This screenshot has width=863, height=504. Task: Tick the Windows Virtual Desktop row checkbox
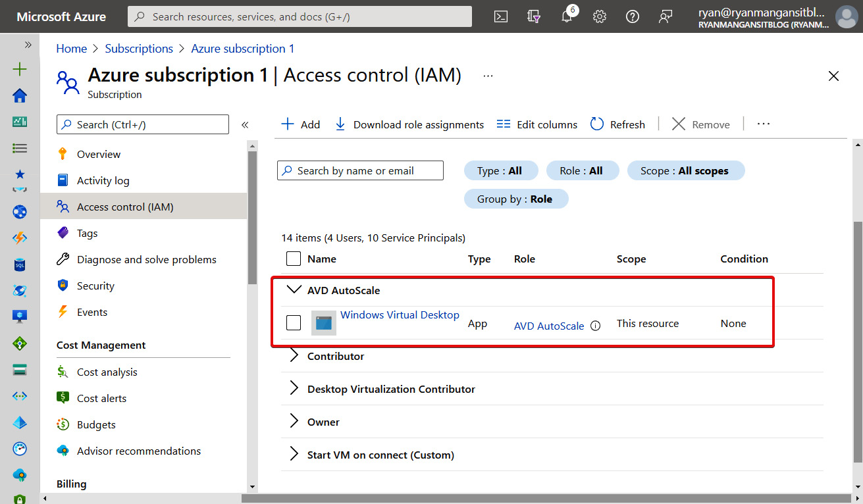294,322
